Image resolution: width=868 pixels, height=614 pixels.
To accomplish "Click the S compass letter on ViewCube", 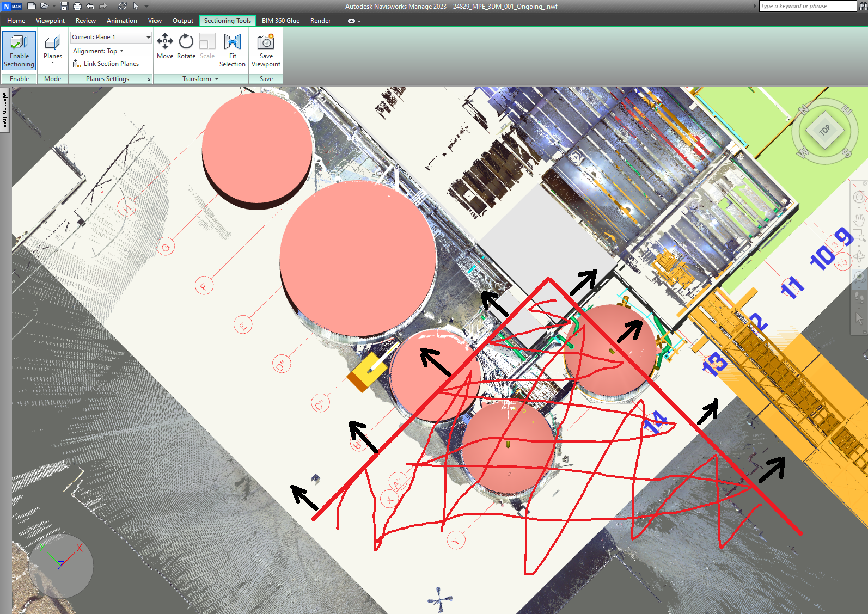I will [x=847, y=153].
